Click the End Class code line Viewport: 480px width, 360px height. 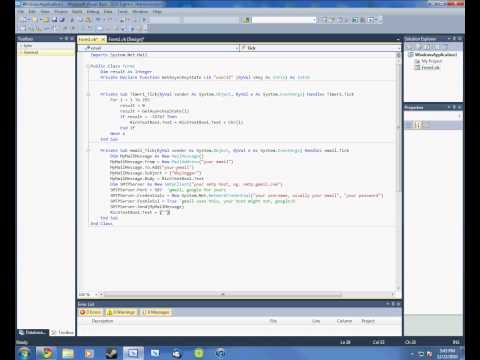tap(102, 223)
